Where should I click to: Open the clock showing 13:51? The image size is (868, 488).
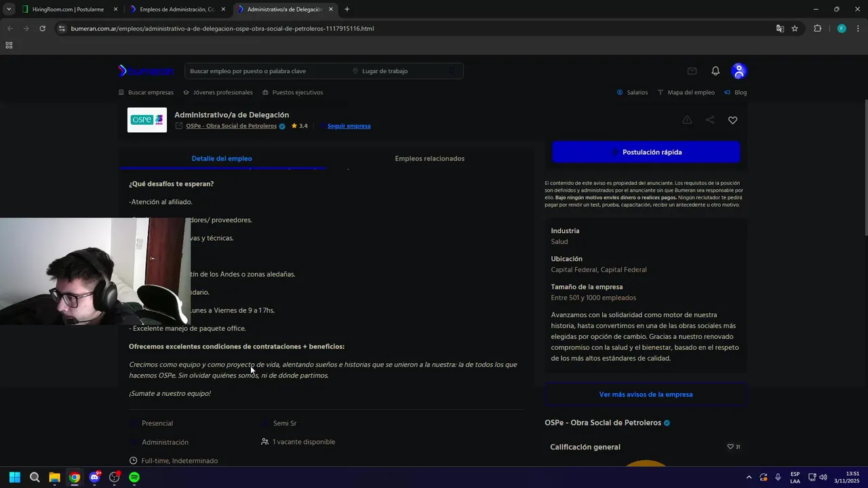847,477
